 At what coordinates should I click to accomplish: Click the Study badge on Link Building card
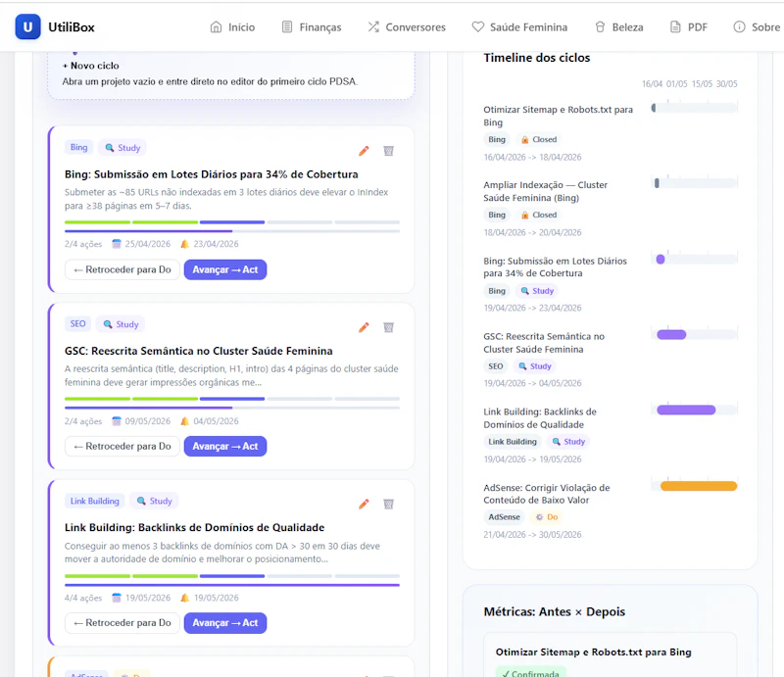(154, 501)
